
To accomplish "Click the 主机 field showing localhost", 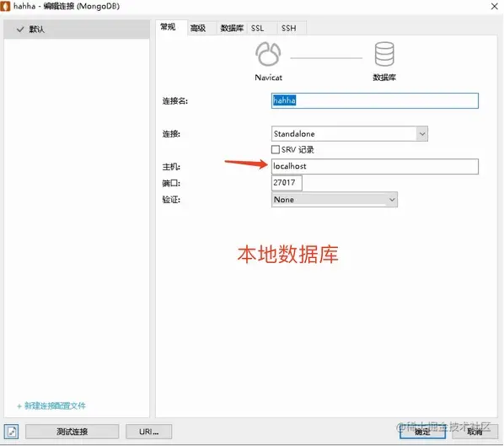I will [375, 167].
